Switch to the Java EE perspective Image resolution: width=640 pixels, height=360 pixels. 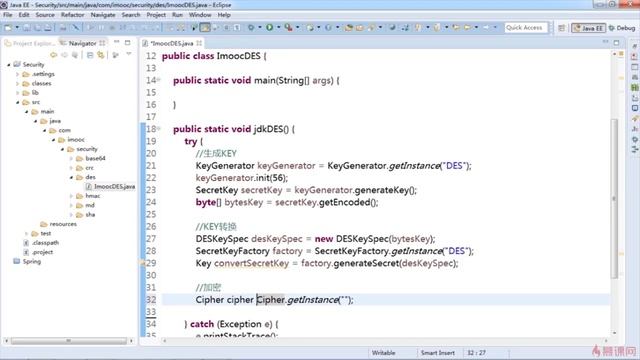tap(588, 28)
